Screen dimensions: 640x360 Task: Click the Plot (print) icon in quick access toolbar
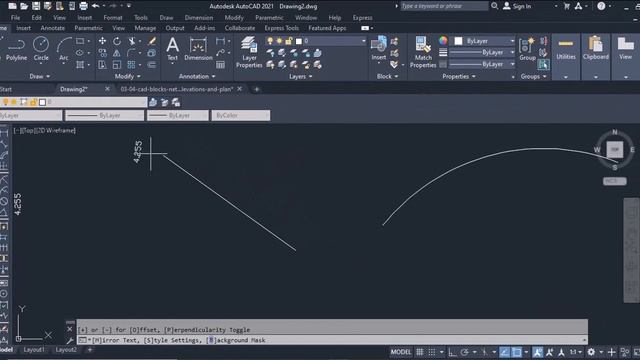click(x=83, y=6)
